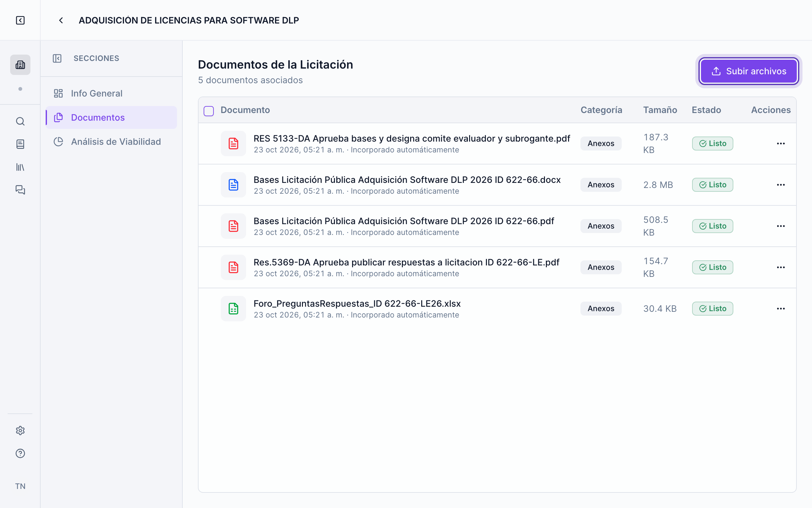Screen dimensions: 812x508
Task: Open the TN user avatar
Action: tap(20, 486)
